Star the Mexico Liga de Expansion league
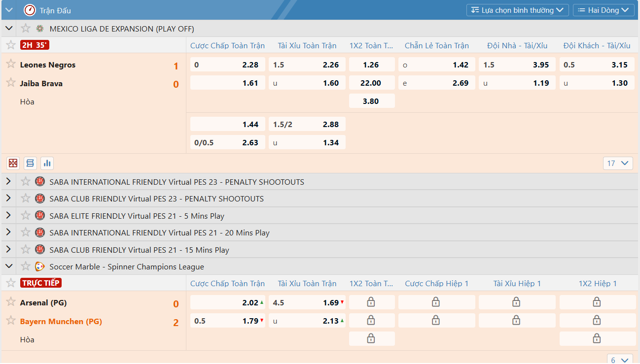This screenshot has width=640, height=364. (x=26, y=29)
